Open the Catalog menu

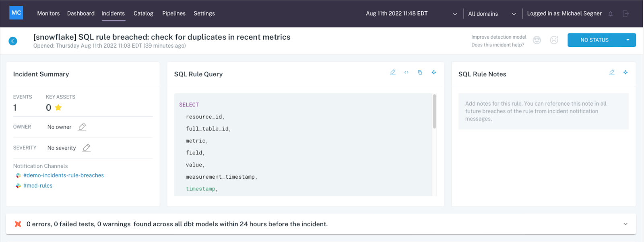tap(143, 13)
